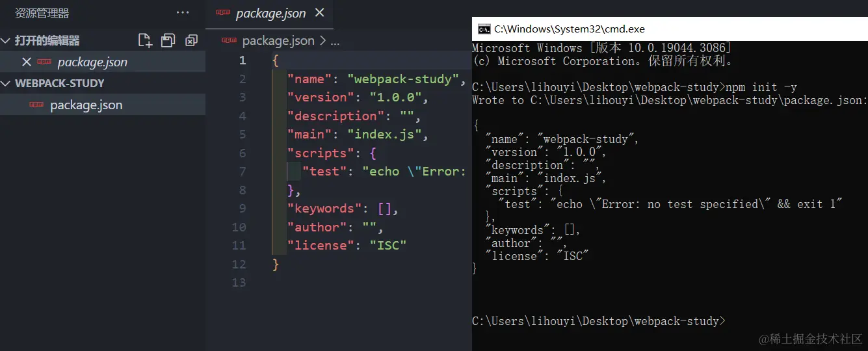The image size is (868, 351).
Task: Click the "license": "ISC" line in cmd output
Action: click(x=537, y=256)
